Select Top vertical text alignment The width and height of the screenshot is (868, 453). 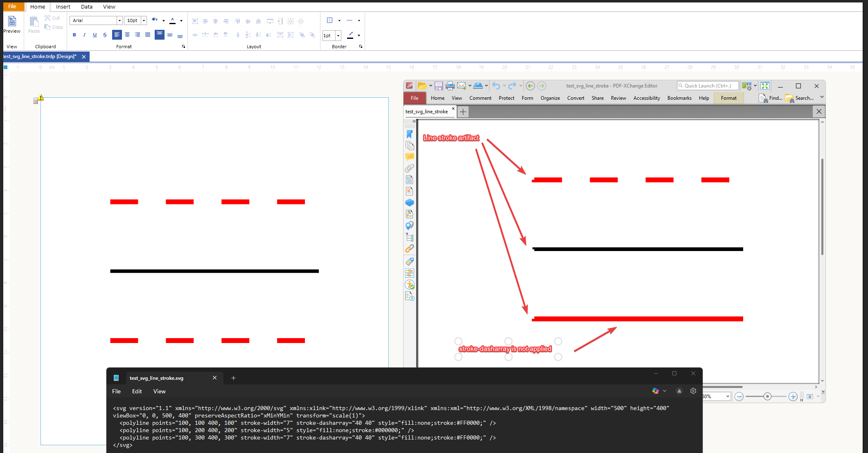[159, 35]
